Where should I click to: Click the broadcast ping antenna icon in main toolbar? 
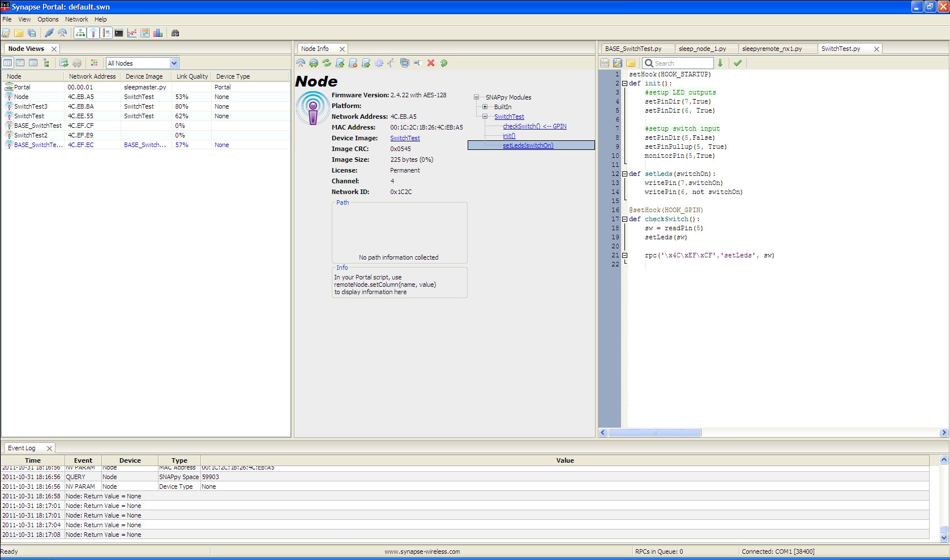(62, 33)
